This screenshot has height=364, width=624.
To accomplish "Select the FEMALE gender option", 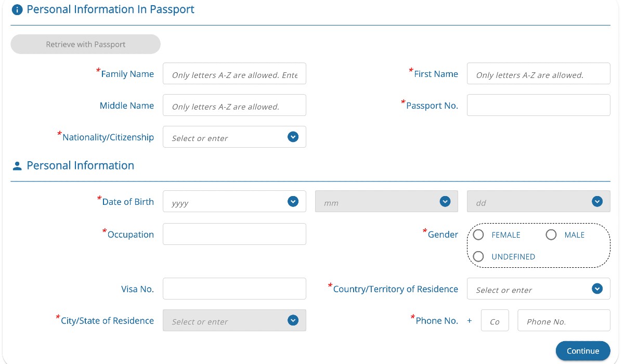I will tap(478, 235).
